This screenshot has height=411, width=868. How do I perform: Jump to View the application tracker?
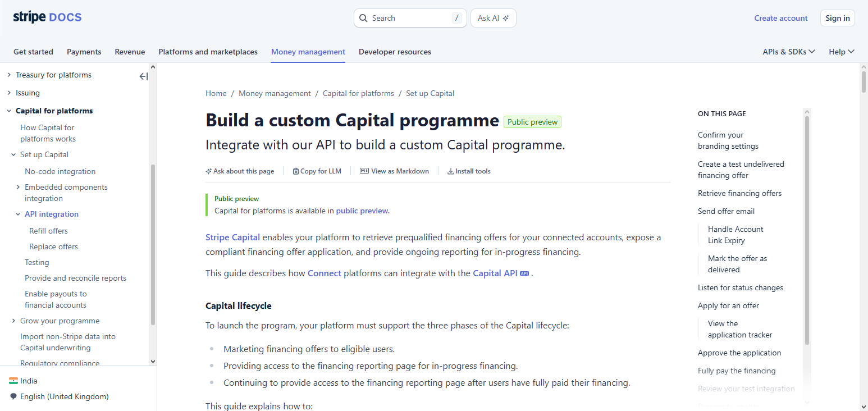[x=740, y=329]
